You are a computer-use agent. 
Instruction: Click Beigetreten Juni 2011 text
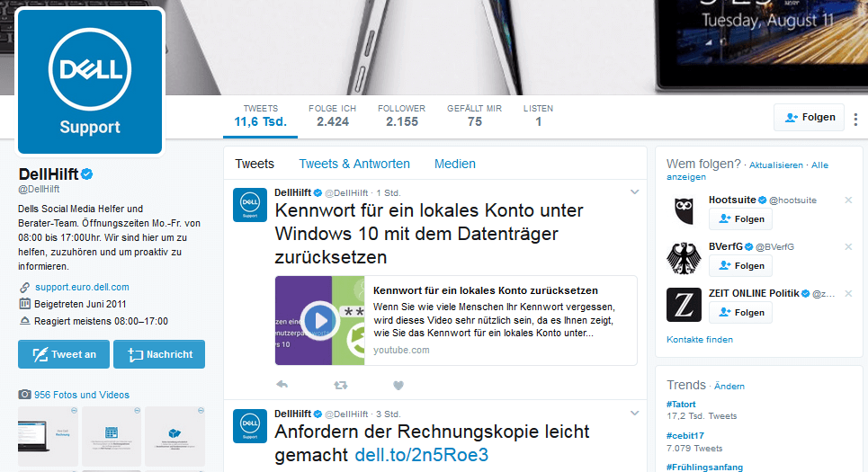(x=80, y=304)
